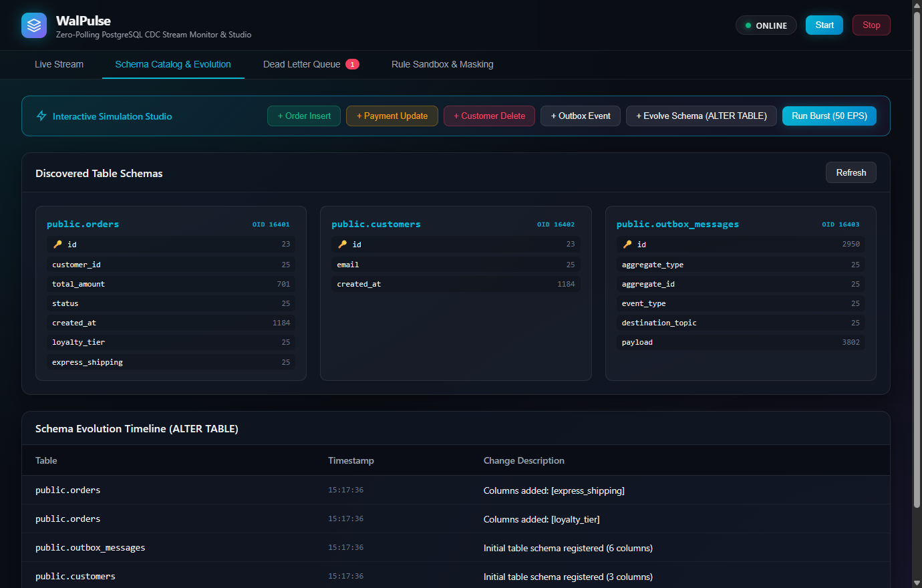Select payload column row
The width and height of the screenshot is (922, 588).
(x=741, y=342)
